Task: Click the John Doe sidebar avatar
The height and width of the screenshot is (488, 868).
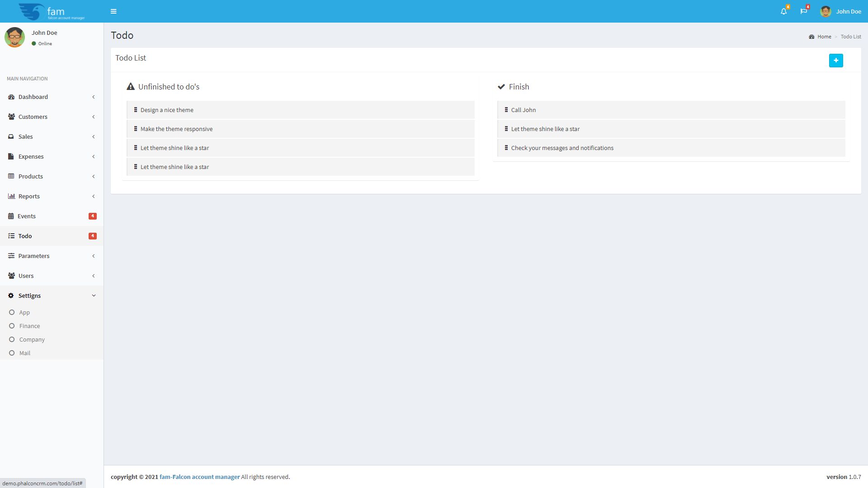Action: tap(14, 37)
